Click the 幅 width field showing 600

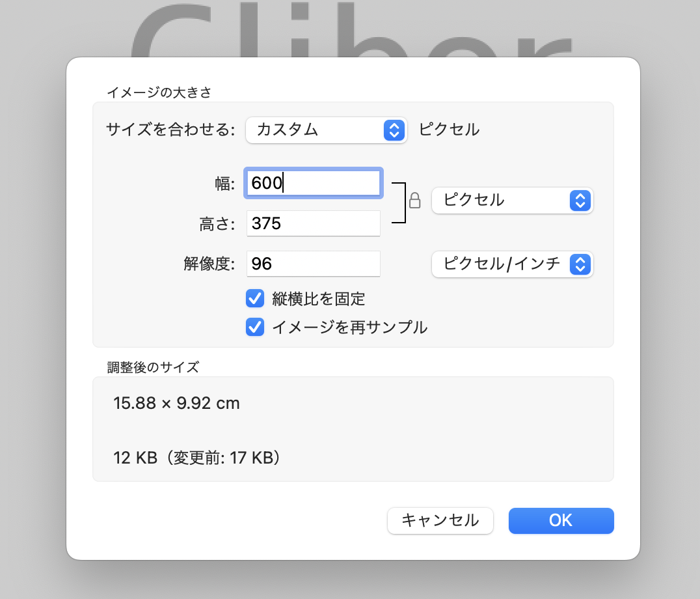[314, 183]
